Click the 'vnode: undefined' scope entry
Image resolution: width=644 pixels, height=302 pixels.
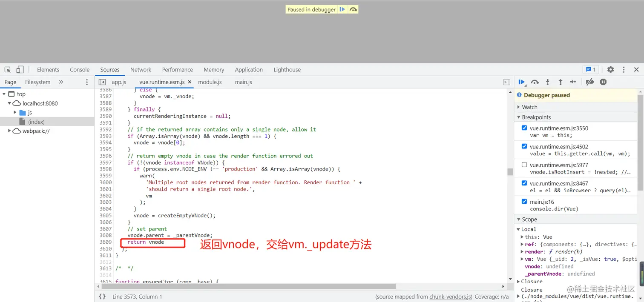pyautogui.click(x=549, y=267)
